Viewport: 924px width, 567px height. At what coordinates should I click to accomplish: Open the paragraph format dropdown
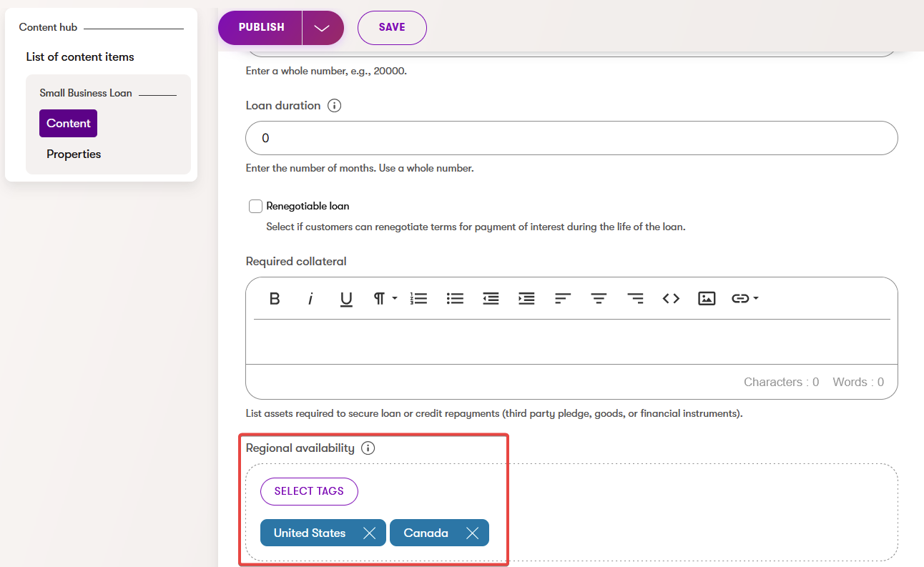click(385, 299)
